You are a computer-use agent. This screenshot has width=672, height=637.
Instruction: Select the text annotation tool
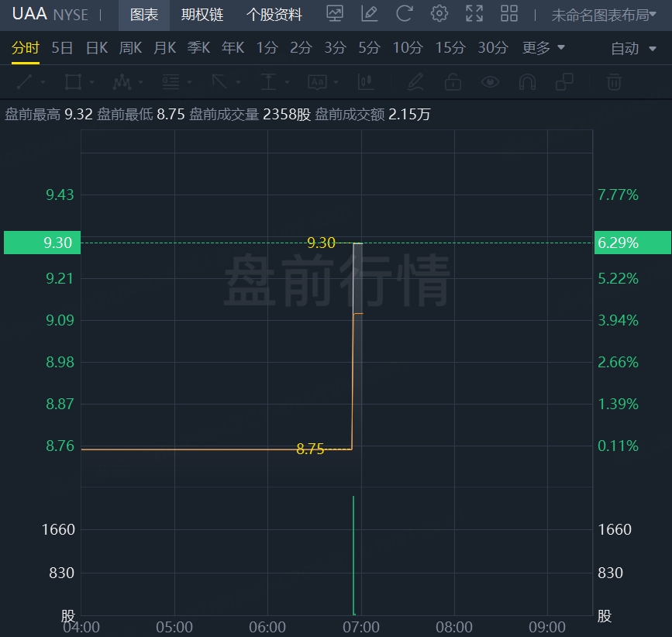click(x=317, y=82)
